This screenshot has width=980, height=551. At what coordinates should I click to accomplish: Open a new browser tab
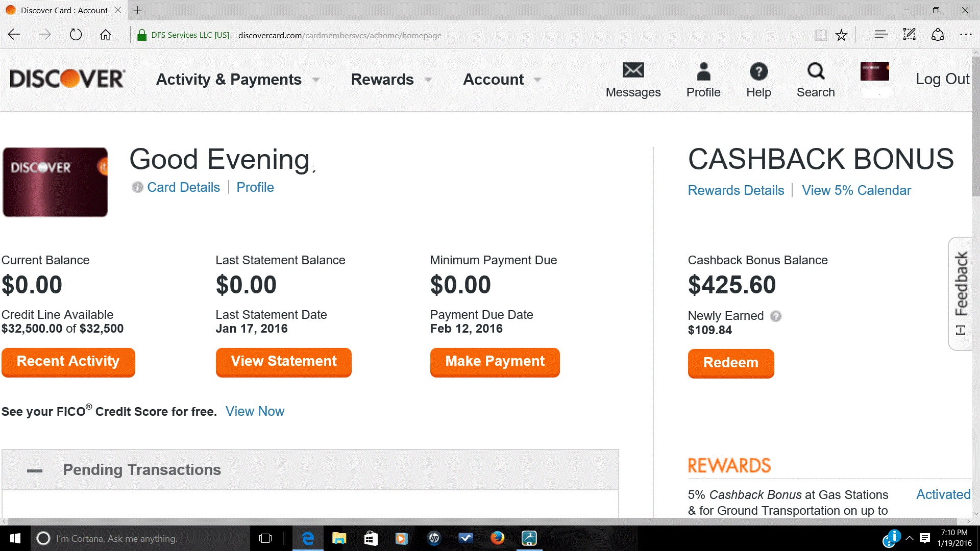pyautogui.click(x=138, y=10)
